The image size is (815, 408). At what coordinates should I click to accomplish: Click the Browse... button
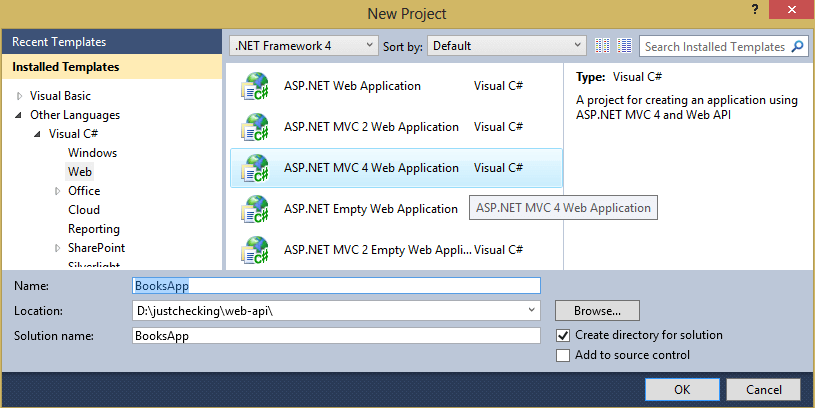(x=597, y=311)
